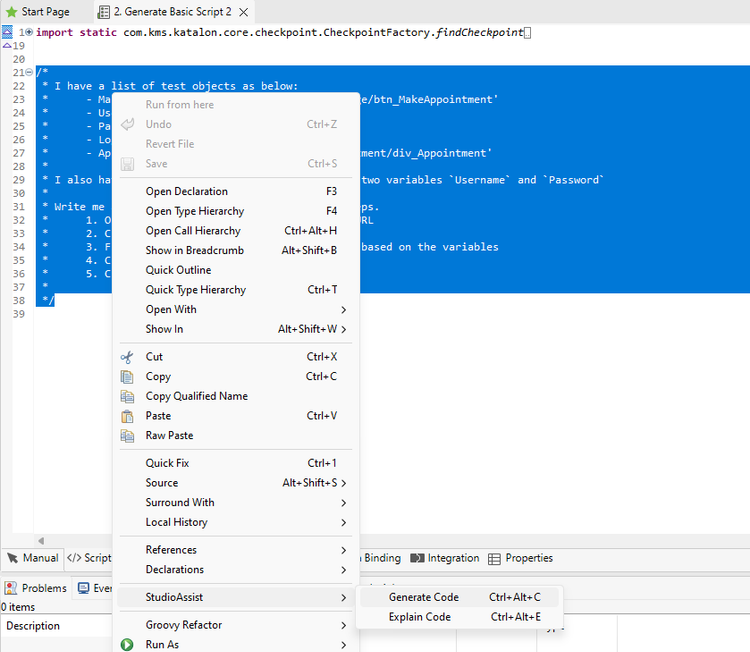Select Explain Code in StudioAssist submenu

pos(420,617)
